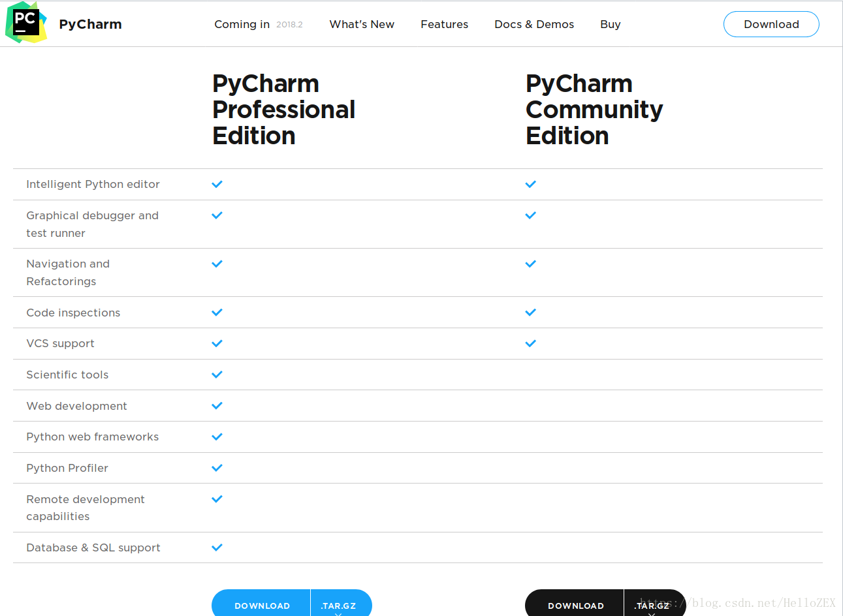Expand the blue Professional .TAR.GZ format dropdown
Image resolution: width=843 pixels, height=616 pixels.
pyautogui.click(x=339, y=606)
